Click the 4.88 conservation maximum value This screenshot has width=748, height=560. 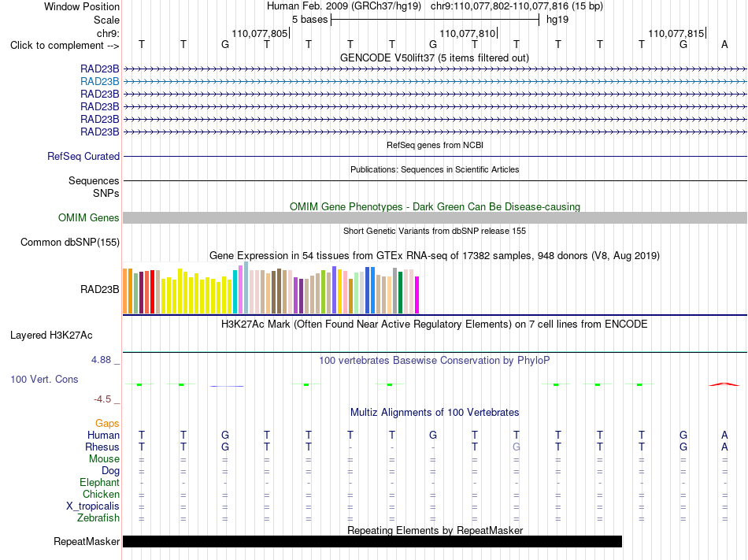click(x=101, y=360)
